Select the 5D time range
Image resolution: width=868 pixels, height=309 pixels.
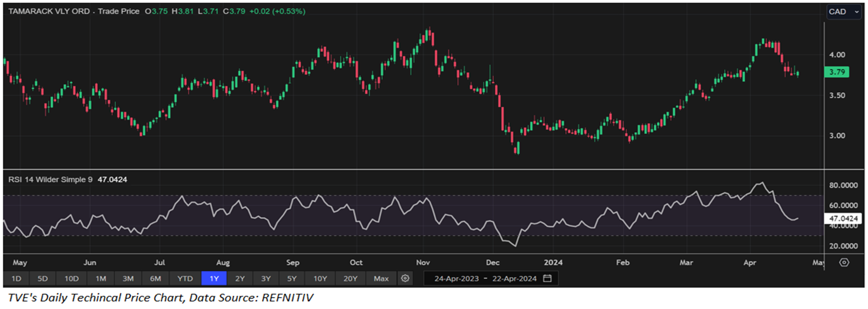[43, 279]
